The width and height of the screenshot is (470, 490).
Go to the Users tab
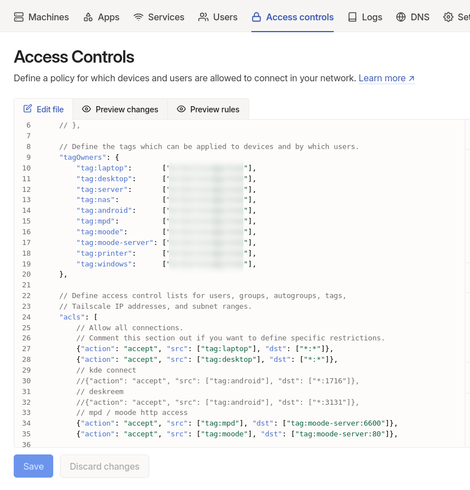218,17
